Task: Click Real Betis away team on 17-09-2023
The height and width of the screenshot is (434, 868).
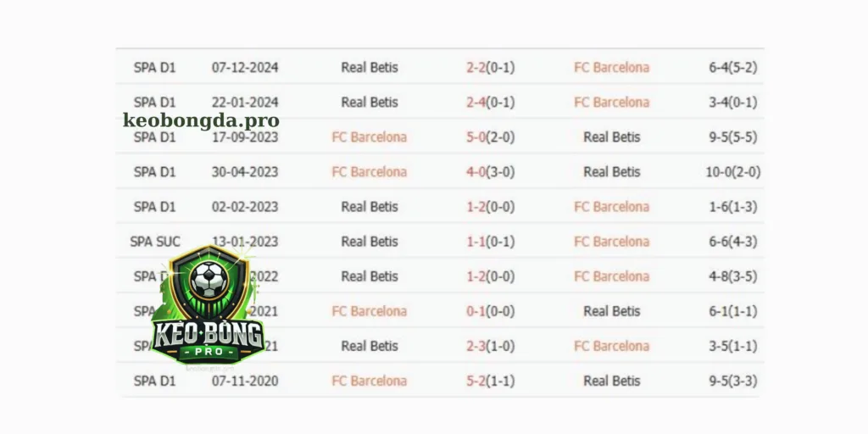Action: 612,137
